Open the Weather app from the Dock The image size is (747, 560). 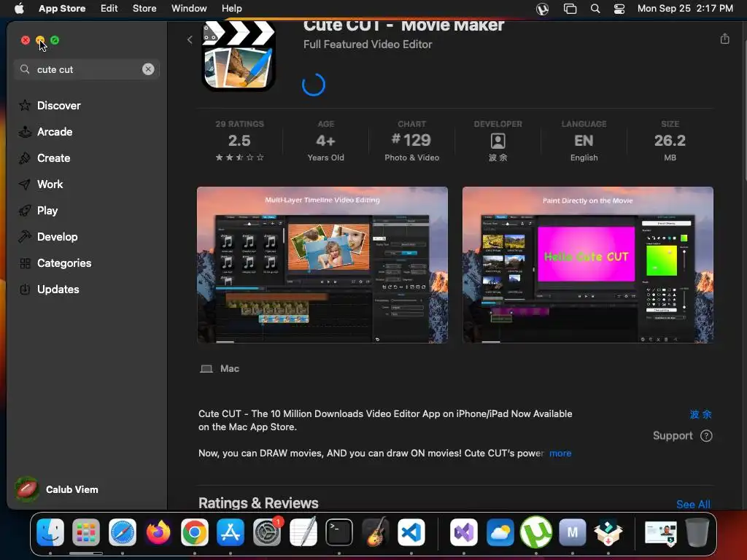tap(500, 532)
